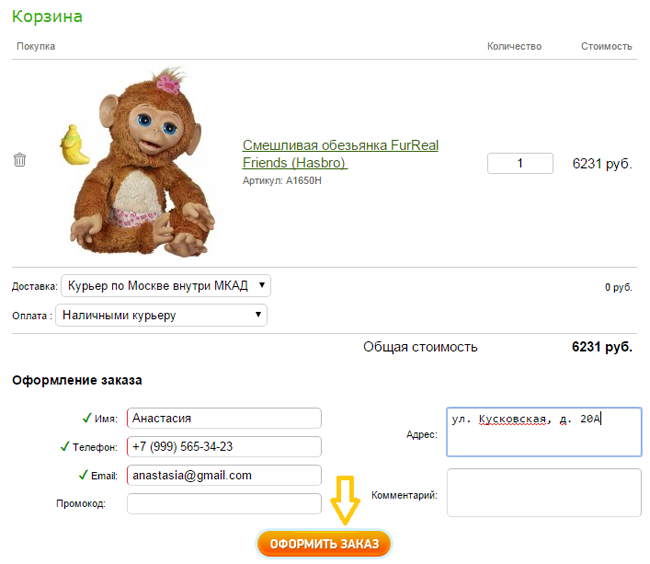Image resolution: width=650 pixels, height=564 pixels.
Task: Click the yellow down arrow above order button
Action: coord(345,500)
